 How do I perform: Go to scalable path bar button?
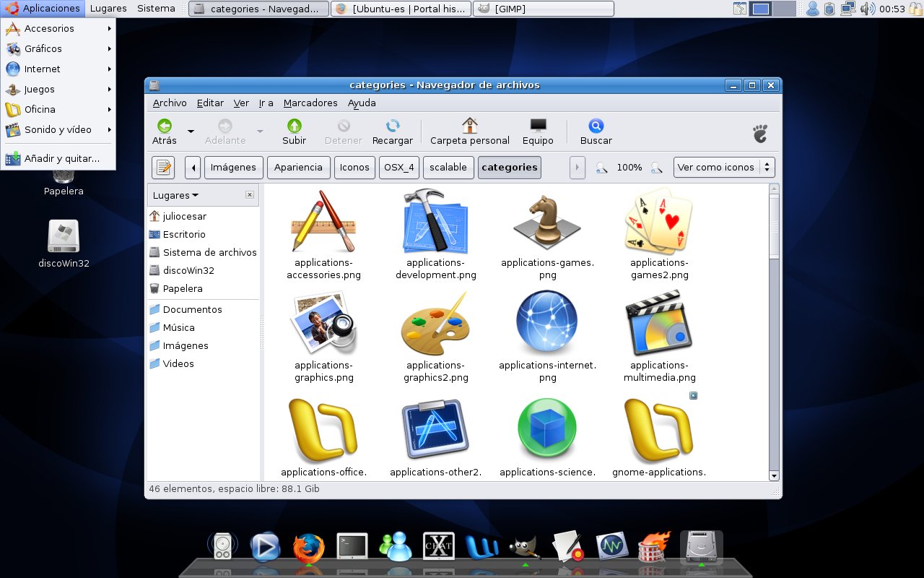(x=448, y=168)
